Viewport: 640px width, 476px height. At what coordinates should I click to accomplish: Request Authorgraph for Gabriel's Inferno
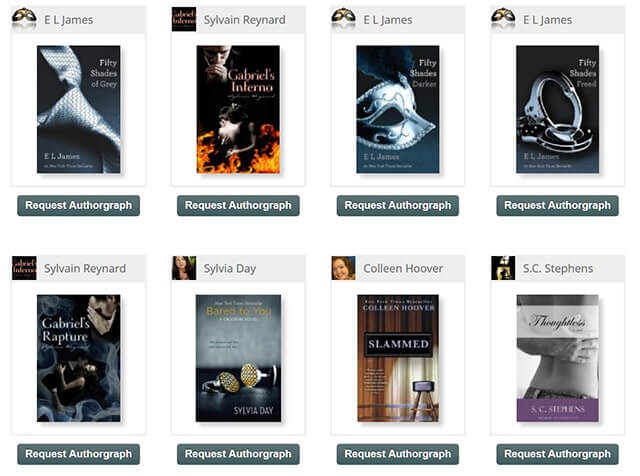(238, 205)
